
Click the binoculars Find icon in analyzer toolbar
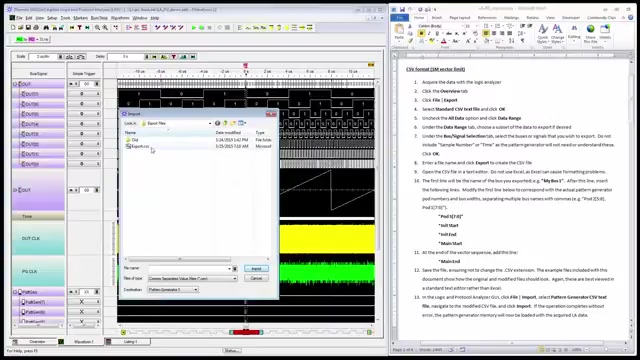(x=46, y=27)
